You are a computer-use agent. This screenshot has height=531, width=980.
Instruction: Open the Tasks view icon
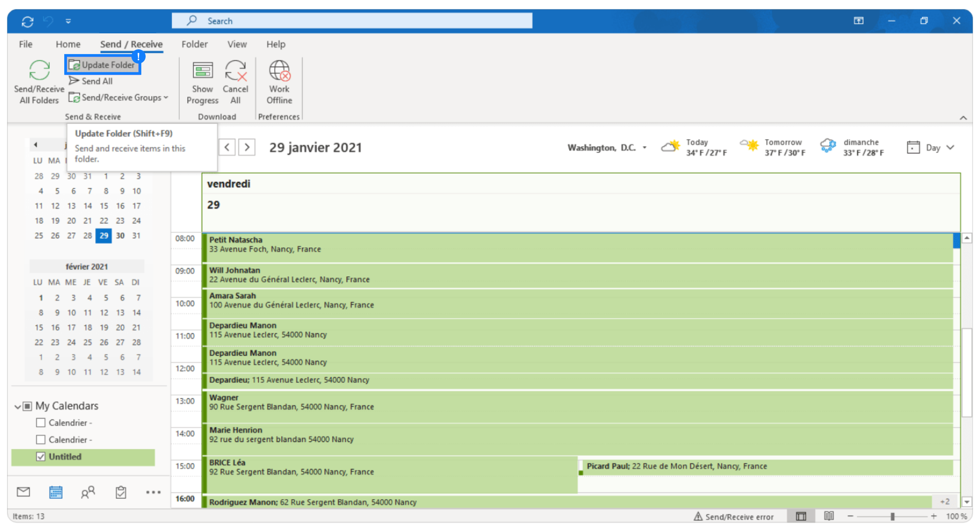[x=121, y=492]
